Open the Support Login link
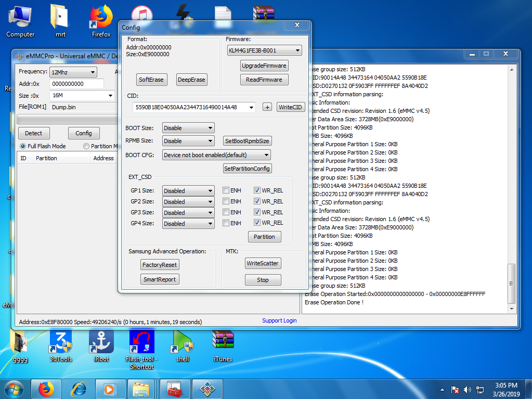532x399 pixels. pos(279,320)
